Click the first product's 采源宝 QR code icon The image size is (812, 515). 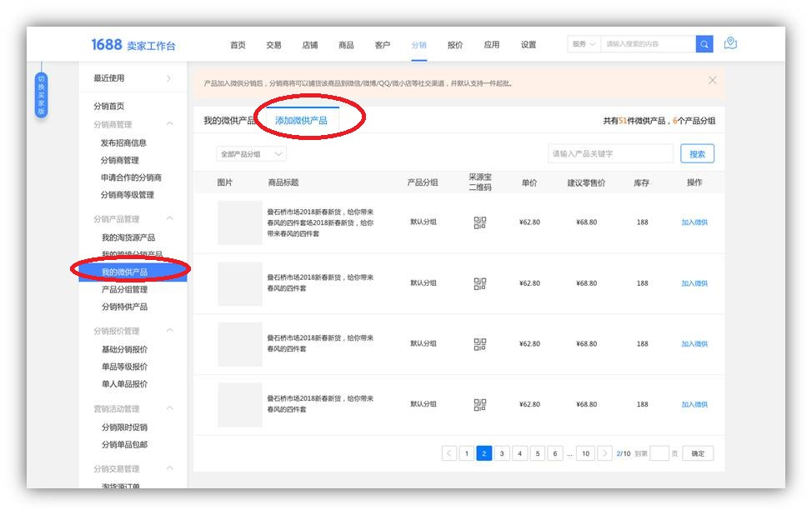click(x=480, y=222)
